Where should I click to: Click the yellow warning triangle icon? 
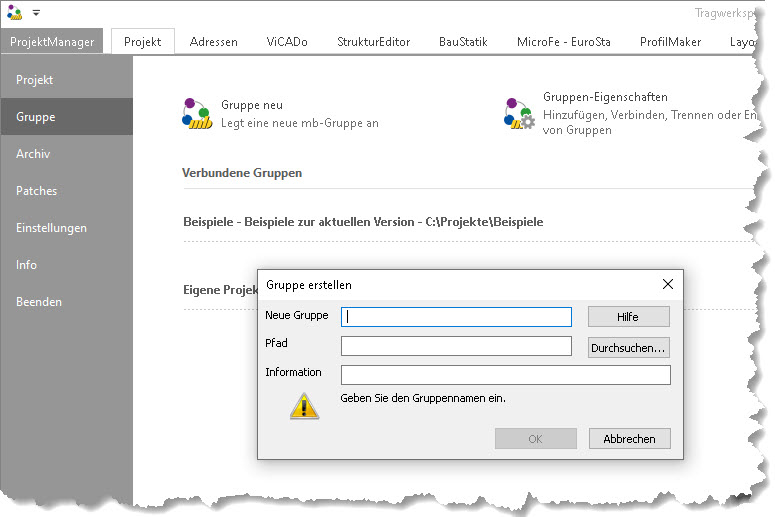[x=304, y=405]
